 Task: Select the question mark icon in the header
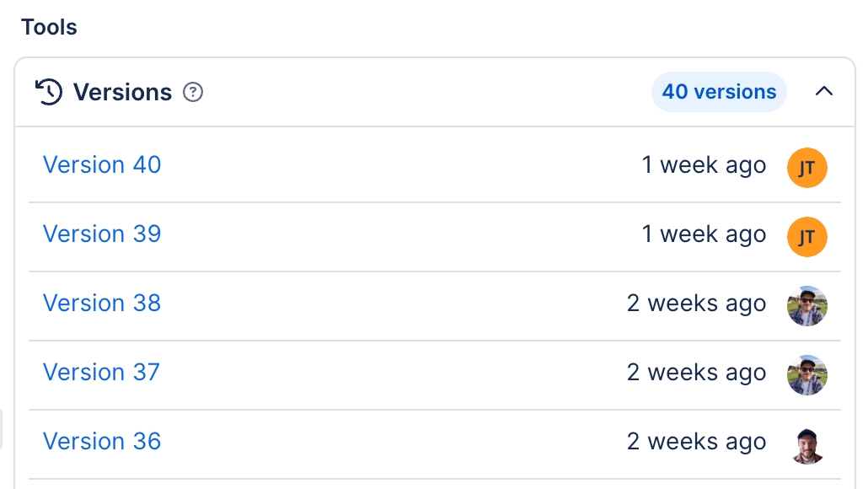pyautogui.click(x=193, y=93)
